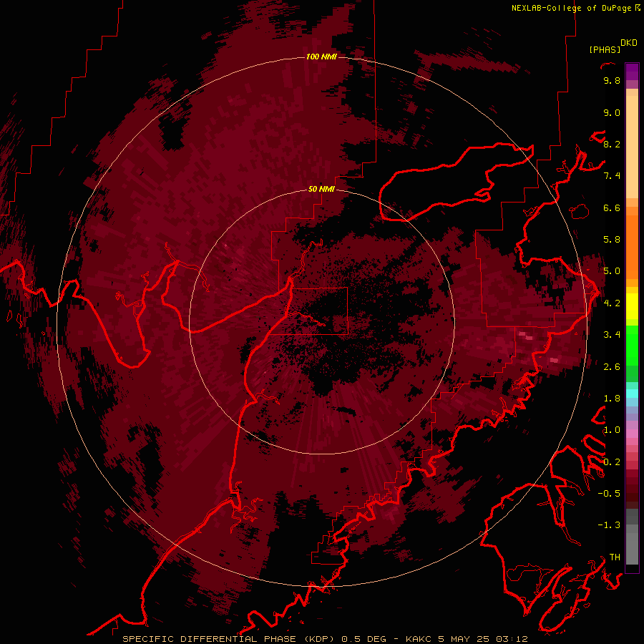Viewport: 644px width, 644px height.
Task: Click the "2.6" scale value
Action: coord(612,367)
